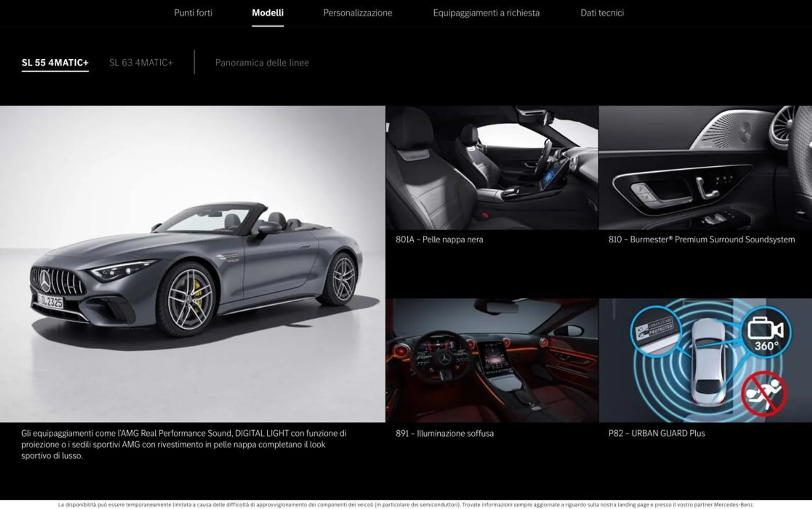Click the Urban Guard protected sticker icon
Image resolution: width=812 pixels, height=509 pixels.
point(655,332)
